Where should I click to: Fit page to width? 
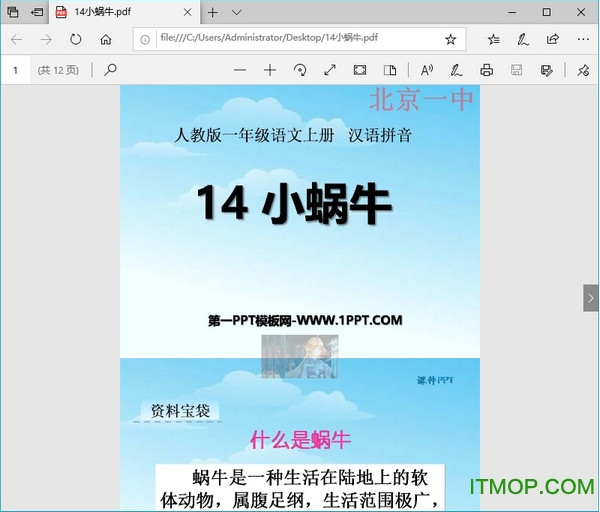tap(360, 70)
